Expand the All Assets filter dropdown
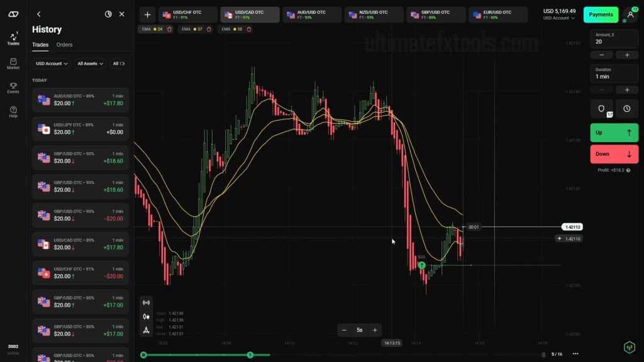 click(x=89, y=63)
